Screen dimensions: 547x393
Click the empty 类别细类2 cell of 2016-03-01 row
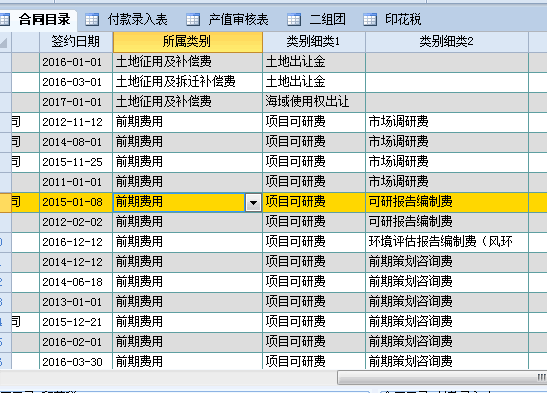point(447,82)
